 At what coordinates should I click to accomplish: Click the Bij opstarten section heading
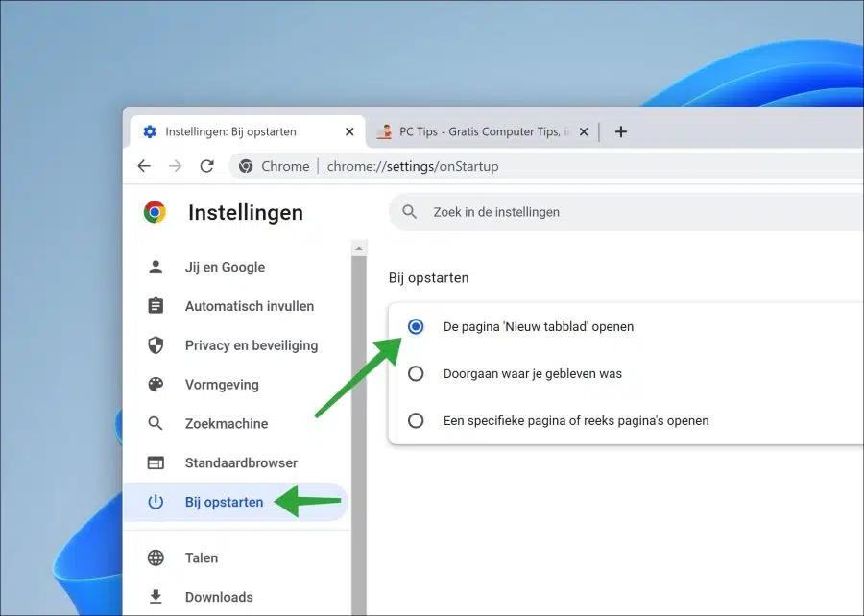point(429,278)
